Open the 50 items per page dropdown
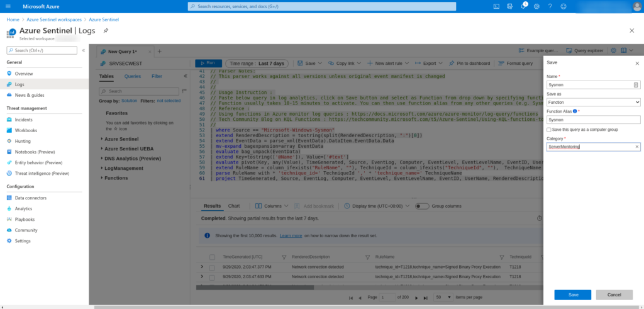This screenshot has width=644, height=309. (x=444, y=297)
